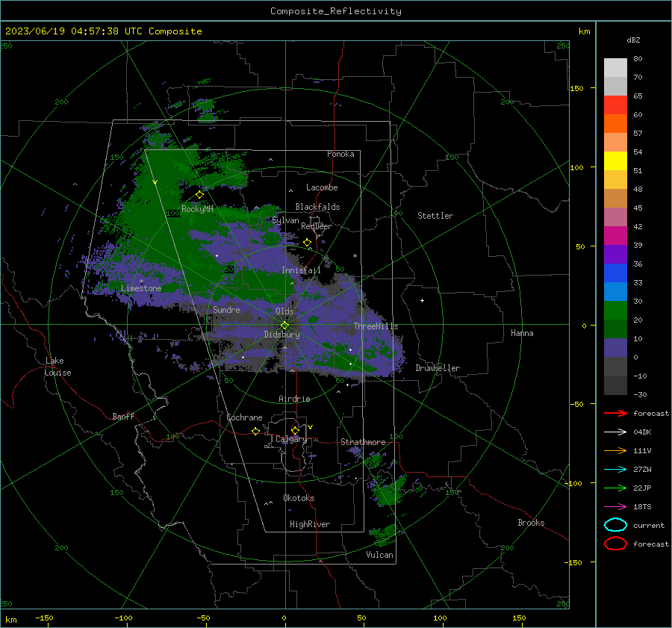This screenshot has width=672, height=628.
Task: Click the asterisk marker east of Innisfail
Action: pos(355,256)
